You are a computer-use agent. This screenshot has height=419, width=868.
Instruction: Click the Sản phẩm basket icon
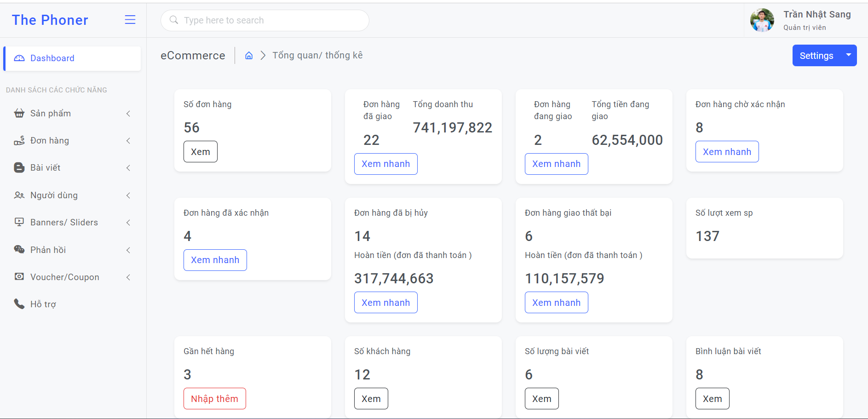pos(19,114)
